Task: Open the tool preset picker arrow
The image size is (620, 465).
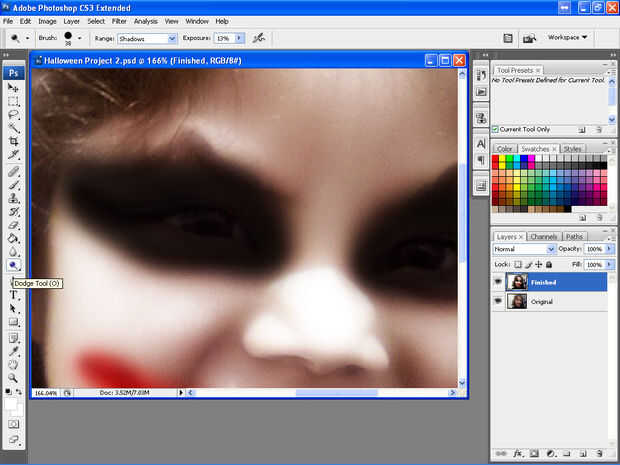Action: coord(27,38)
